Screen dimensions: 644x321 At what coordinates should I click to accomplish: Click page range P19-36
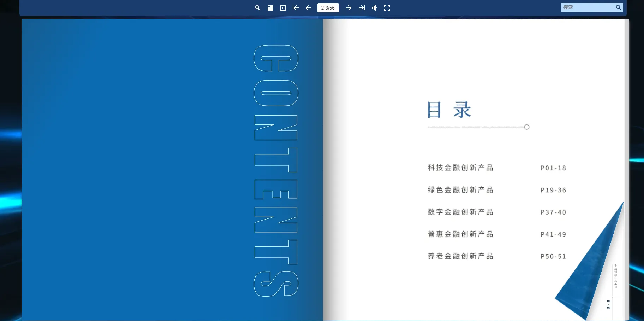553,190
